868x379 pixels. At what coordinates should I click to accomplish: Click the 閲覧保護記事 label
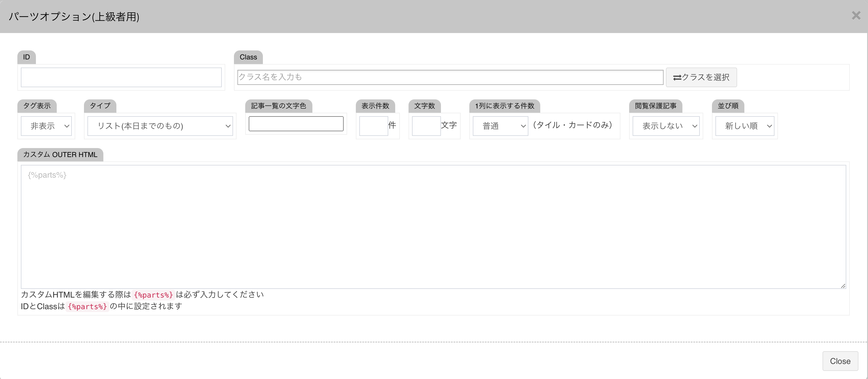tap(656, 105)
